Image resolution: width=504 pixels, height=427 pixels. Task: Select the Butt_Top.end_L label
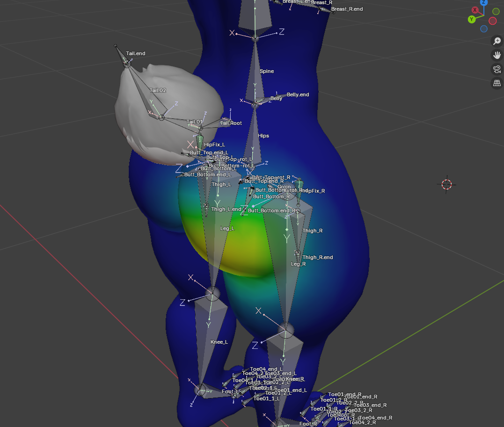tap(209, 152)
